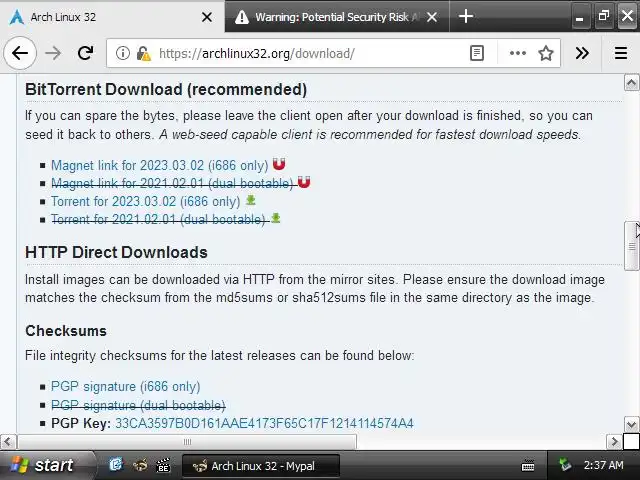640x480 pixels.
Task: Bookmark this page with the star
Action: coord(546,53)
